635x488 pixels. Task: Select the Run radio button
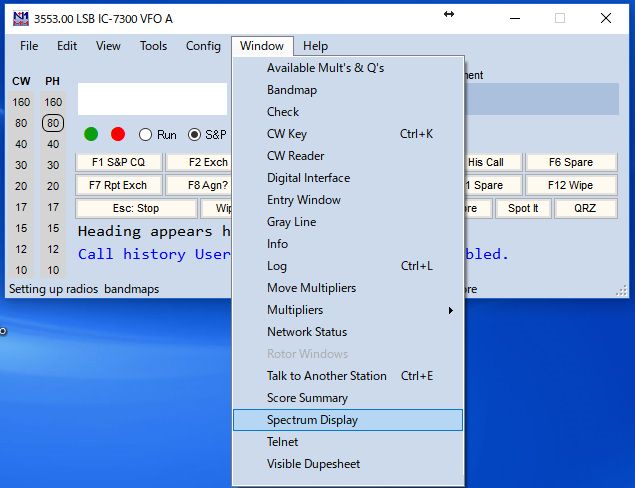tap(145, 134)
